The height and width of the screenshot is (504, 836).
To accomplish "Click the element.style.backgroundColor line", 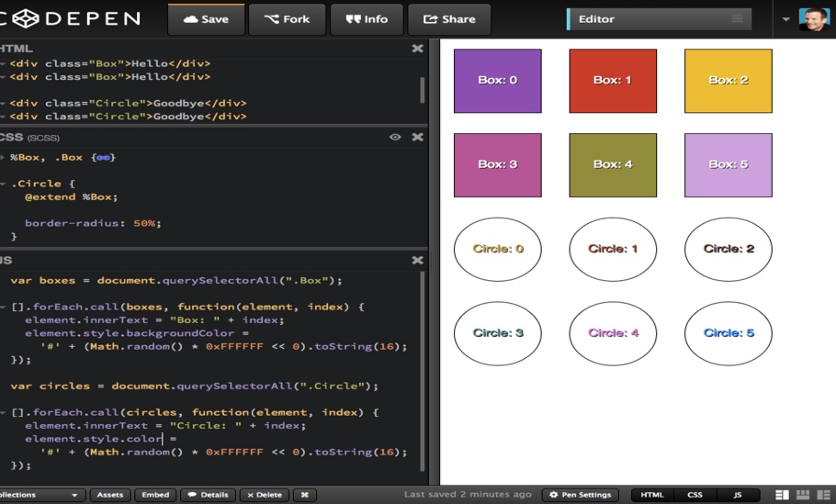I will [x=137, y=333].
